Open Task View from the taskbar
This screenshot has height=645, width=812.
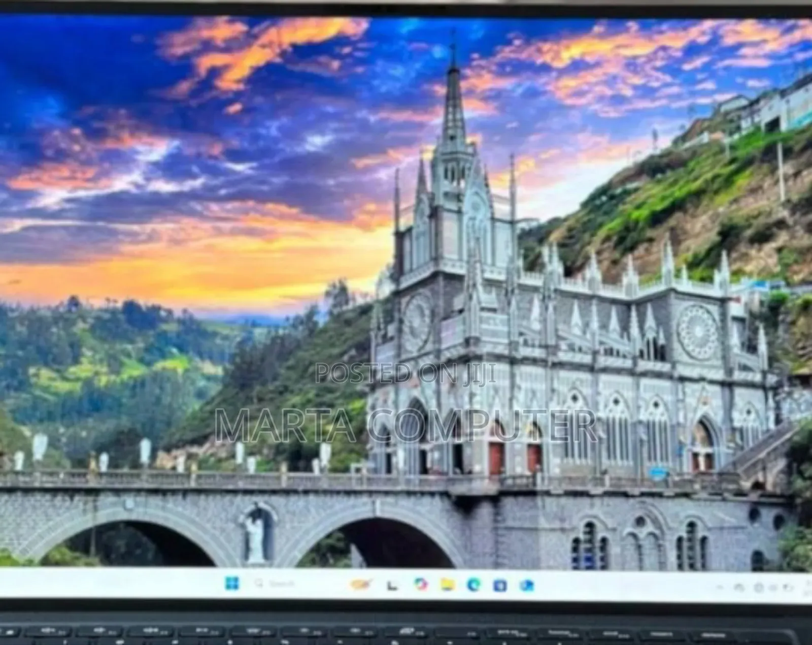[392, 586]
